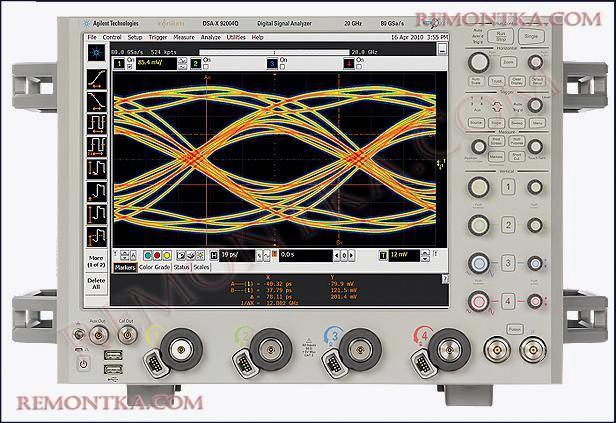Click the red circle marker icon

tap(157, 256)
